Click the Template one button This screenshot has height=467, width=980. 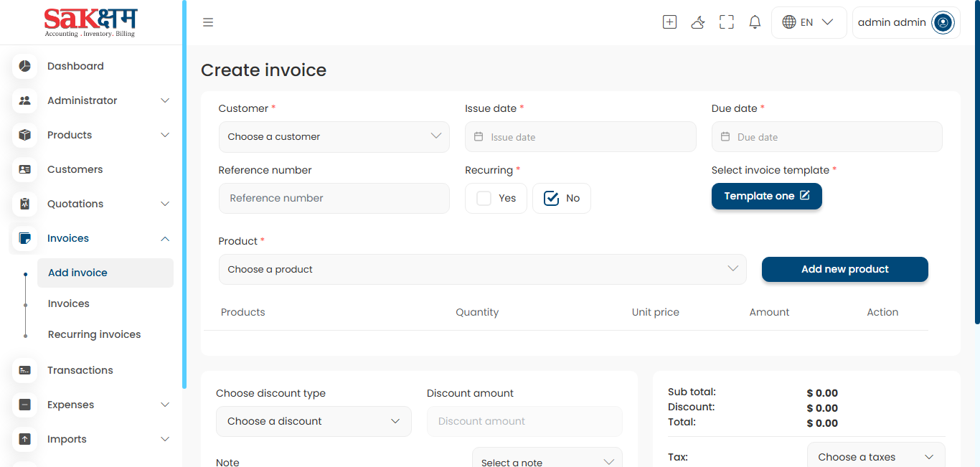tap(766, 196)
